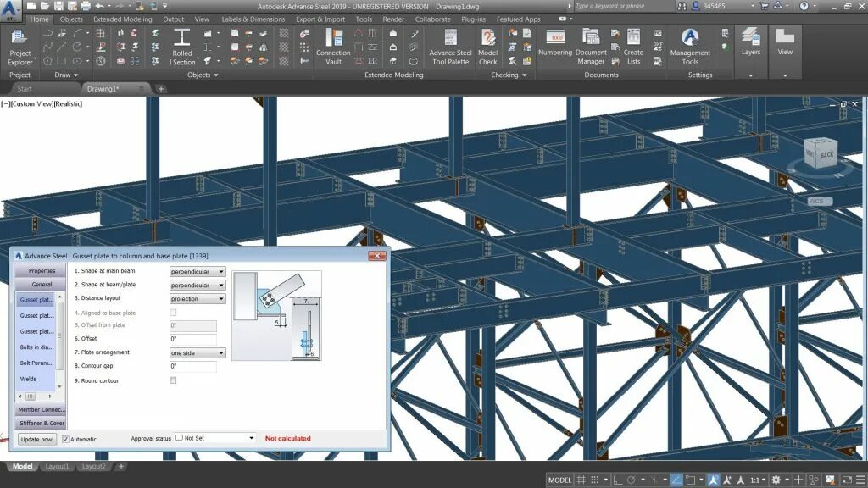Screen dimensions: 868x488
Task: Click the Update now! button
Action: [37, 440]
